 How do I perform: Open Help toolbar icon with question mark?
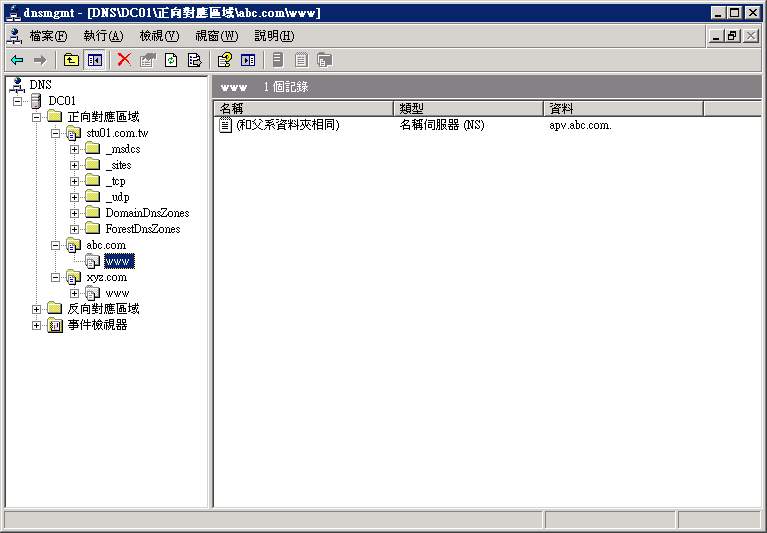point(225,60)
